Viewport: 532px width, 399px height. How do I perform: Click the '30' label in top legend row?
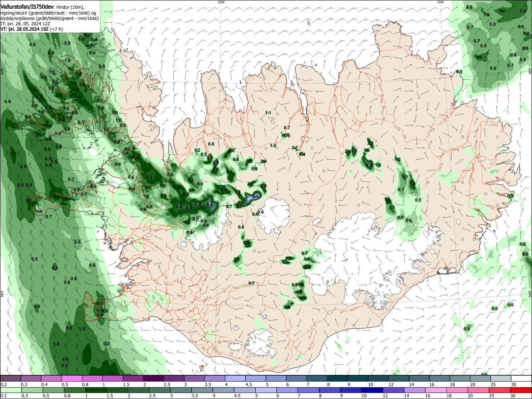(x=513, y=384)
